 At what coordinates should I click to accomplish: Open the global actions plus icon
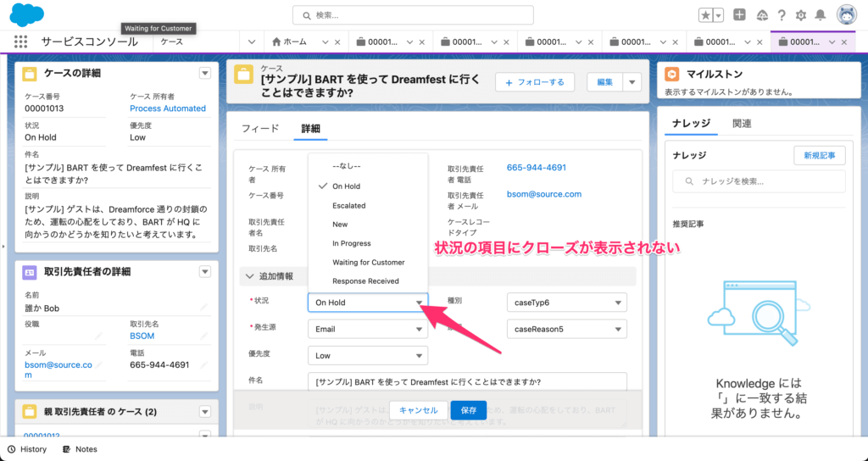click(x=739, y=15)
